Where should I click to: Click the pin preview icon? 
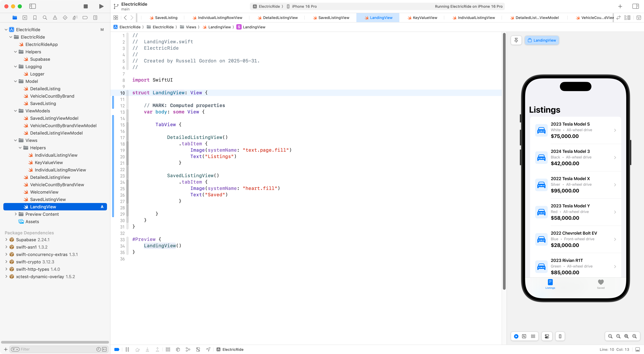click(x=516, y=40)
